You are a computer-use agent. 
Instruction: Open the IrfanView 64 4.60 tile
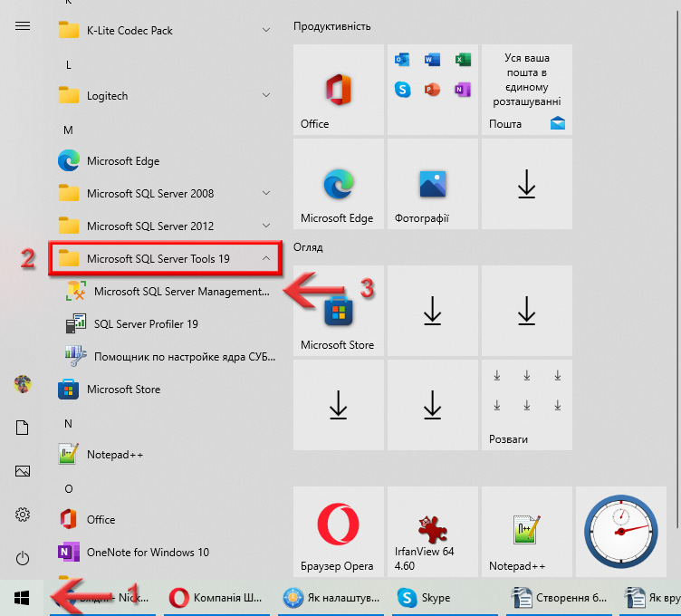pos(433,532)
